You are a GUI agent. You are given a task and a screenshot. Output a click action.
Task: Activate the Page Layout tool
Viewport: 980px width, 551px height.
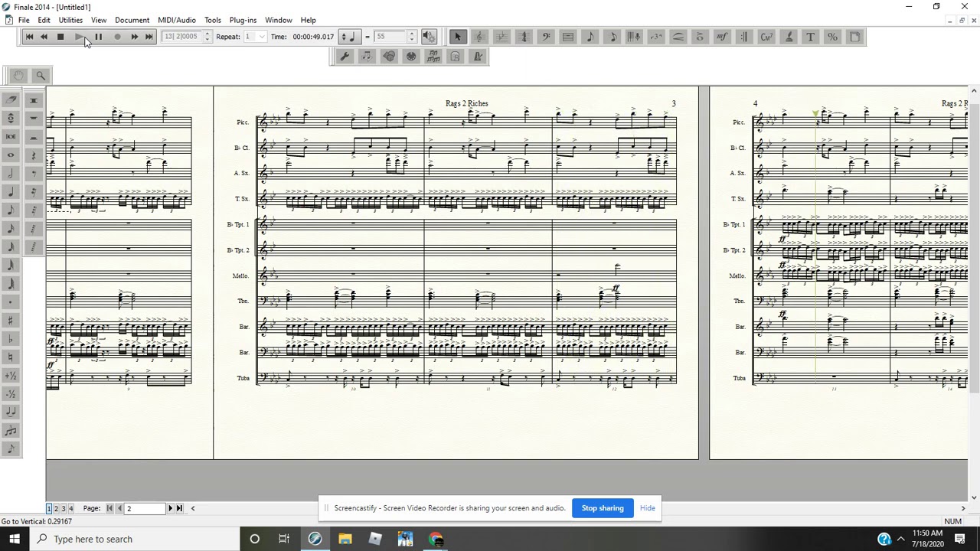(x=855, y=37)
